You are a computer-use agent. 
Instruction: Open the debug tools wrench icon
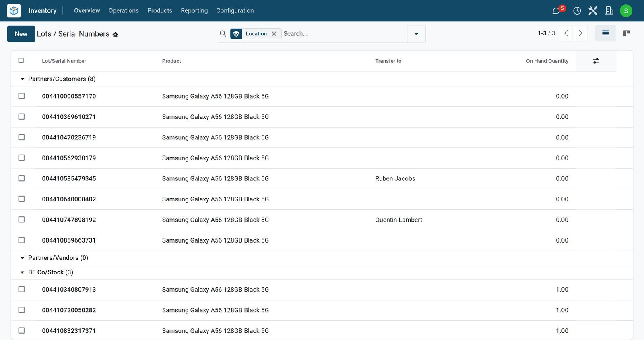pos(593,11)
